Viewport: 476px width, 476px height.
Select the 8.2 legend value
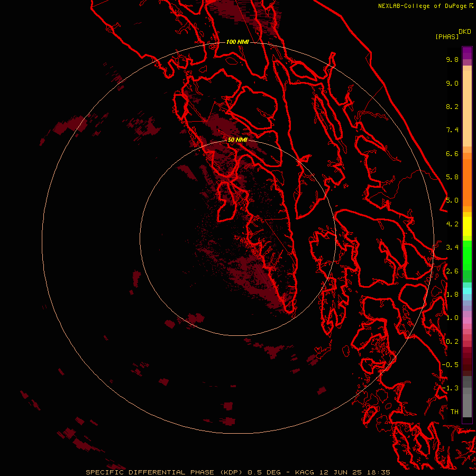(x=452, y=106)
